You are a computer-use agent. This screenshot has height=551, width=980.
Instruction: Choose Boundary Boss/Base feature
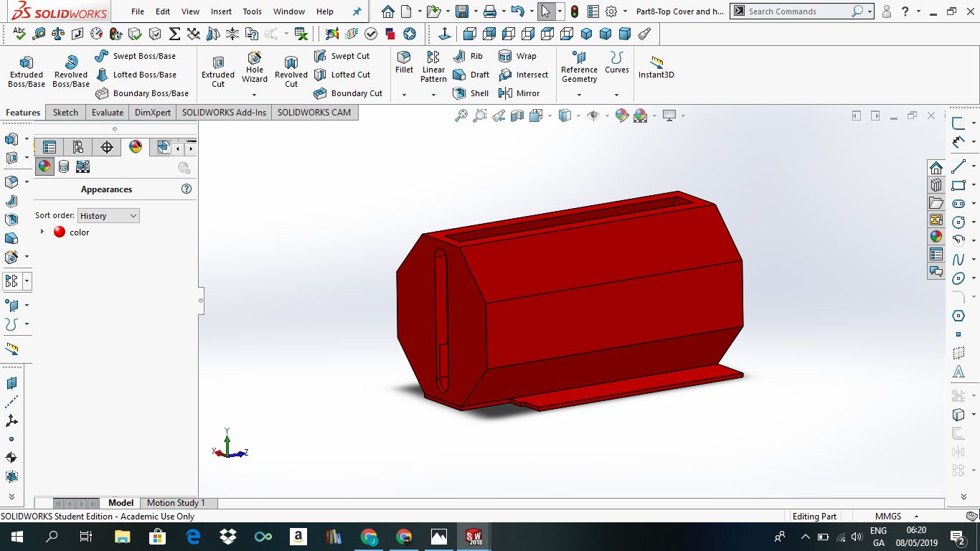point(142,93)
